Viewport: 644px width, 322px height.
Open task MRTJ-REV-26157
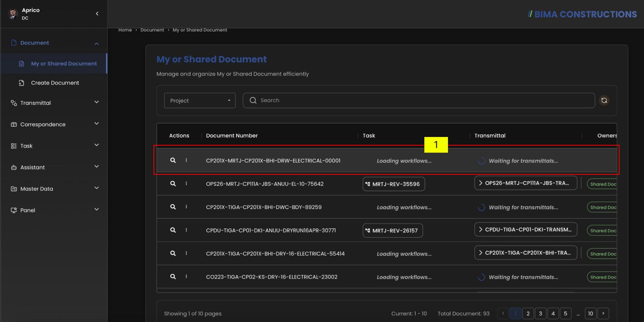(x=393, y=231)
